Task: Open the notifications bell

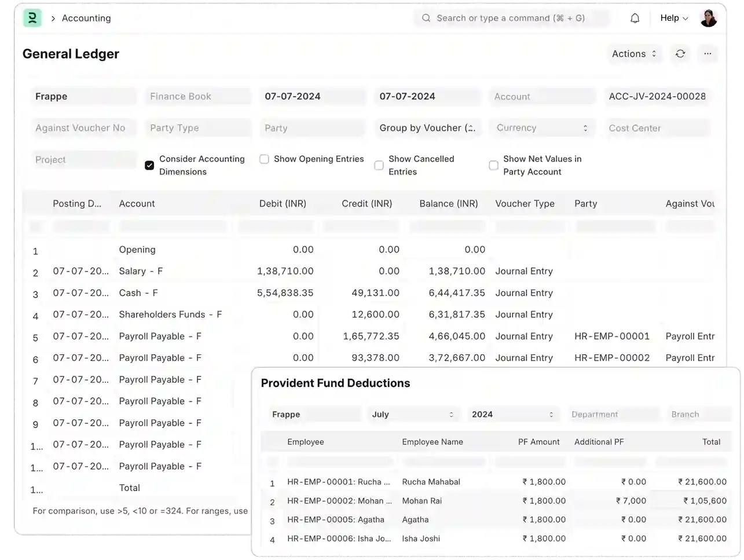Action: [635, 18]
